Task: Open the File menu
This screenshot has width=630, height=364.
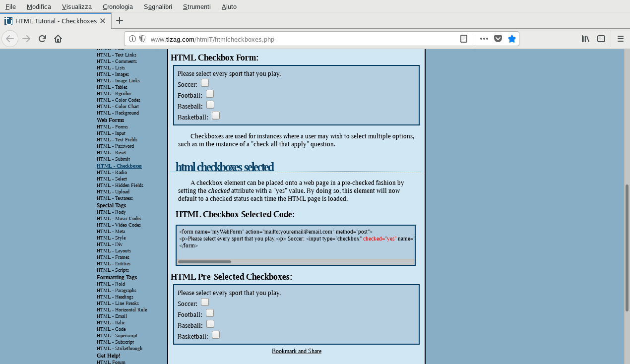Action: (10, 6)
